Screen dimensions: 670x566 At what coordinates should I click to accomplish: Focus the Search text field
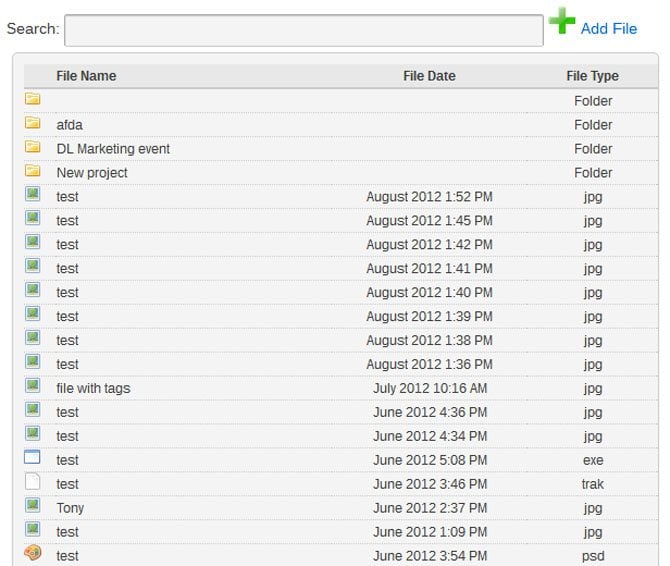[304, 30]
